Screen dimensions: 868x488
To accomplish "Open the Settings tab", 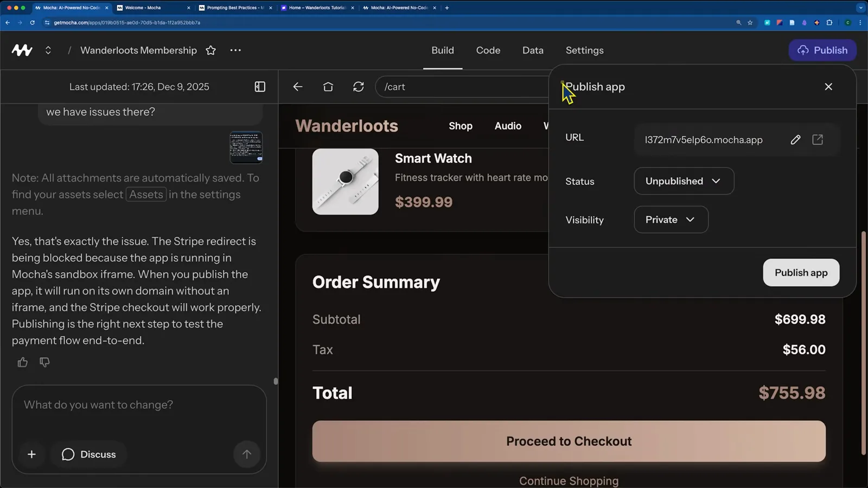I will [584, 50].
